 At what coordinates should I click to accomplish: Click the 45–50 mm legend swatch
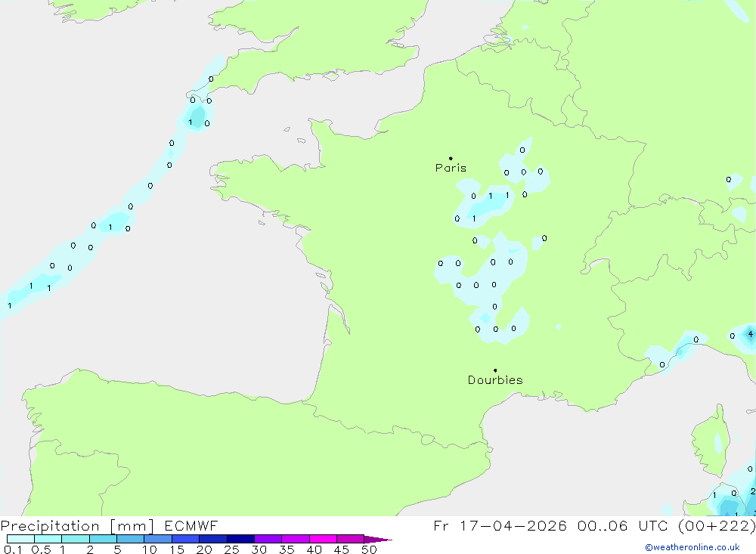click(x=351, y=539)
